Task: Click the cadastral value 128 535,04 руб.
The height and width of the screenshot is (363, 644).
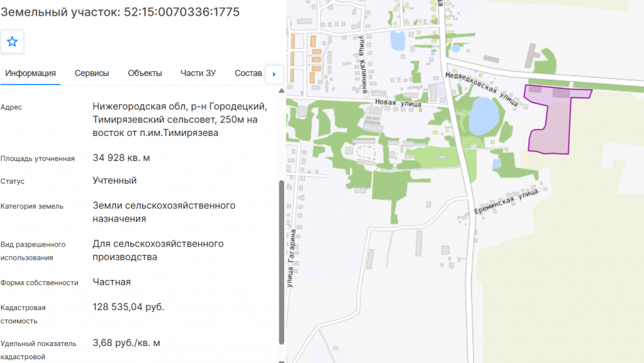Action: coord(128,307)
